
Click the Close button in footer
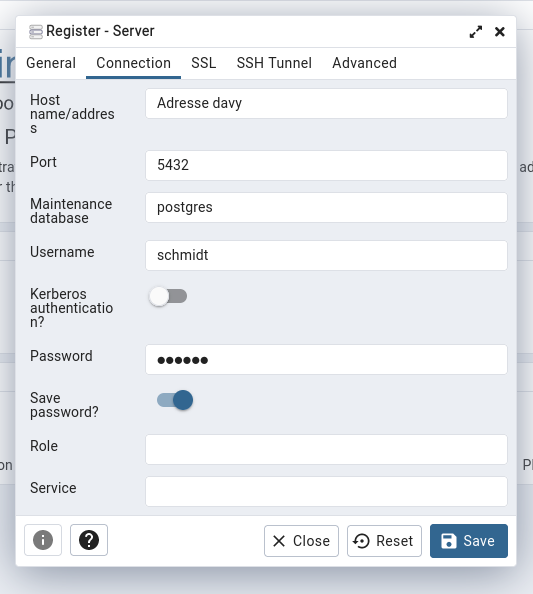coord(301,541)
